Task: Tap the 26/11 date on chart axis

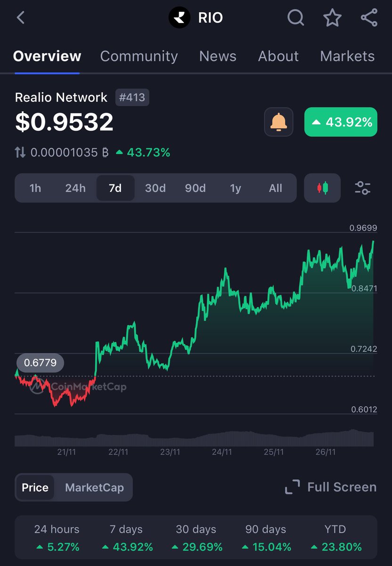Action: click(x=325, y=452)
